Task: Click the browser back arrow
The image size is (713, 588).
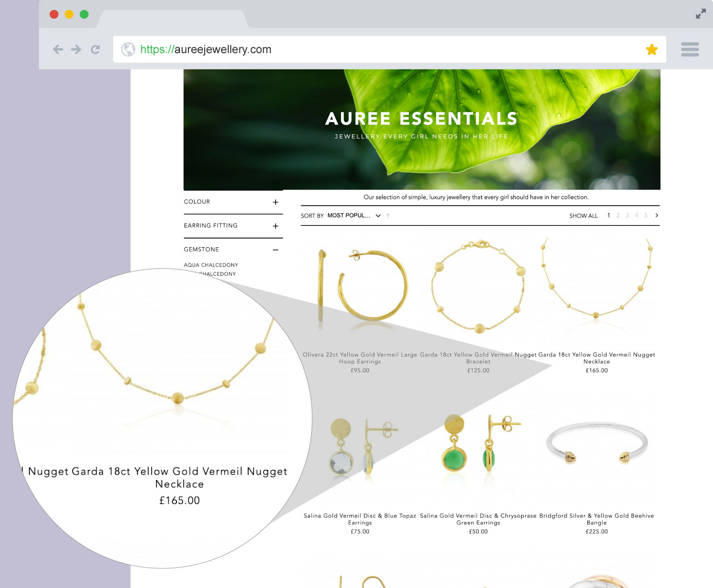Action: [58, 49]
